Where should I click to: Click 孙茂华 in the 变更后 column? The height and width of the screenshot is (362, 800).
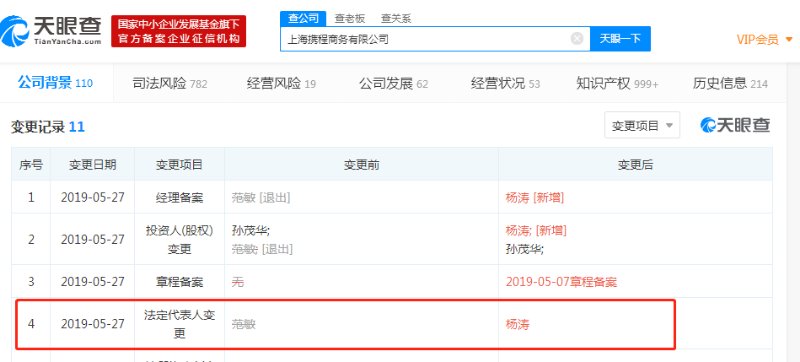pyautogui.click(x=524, y=249)
